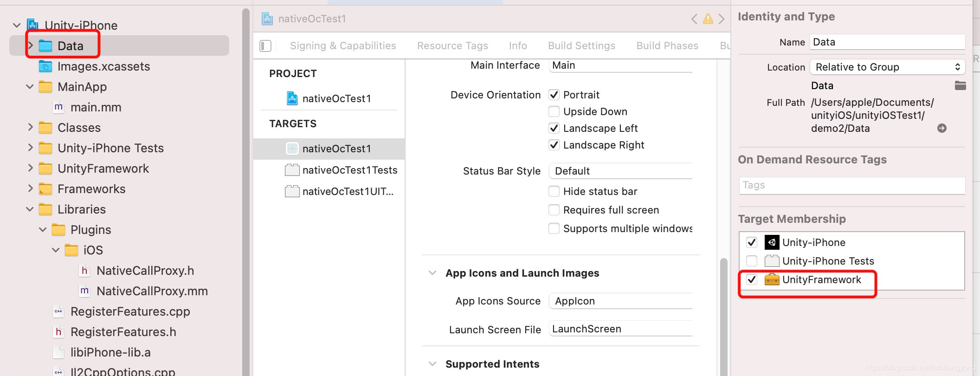980x376 pixels.
Task: Switch to the Info tab
Action: click(x=518, y=45)
